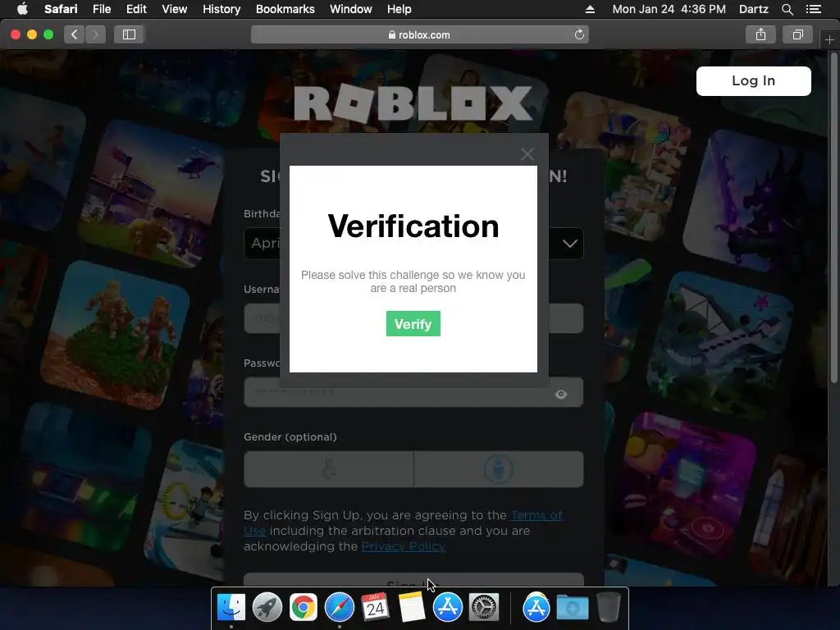
Task: Open the Help menu
Action: click(x=399, y=9)
